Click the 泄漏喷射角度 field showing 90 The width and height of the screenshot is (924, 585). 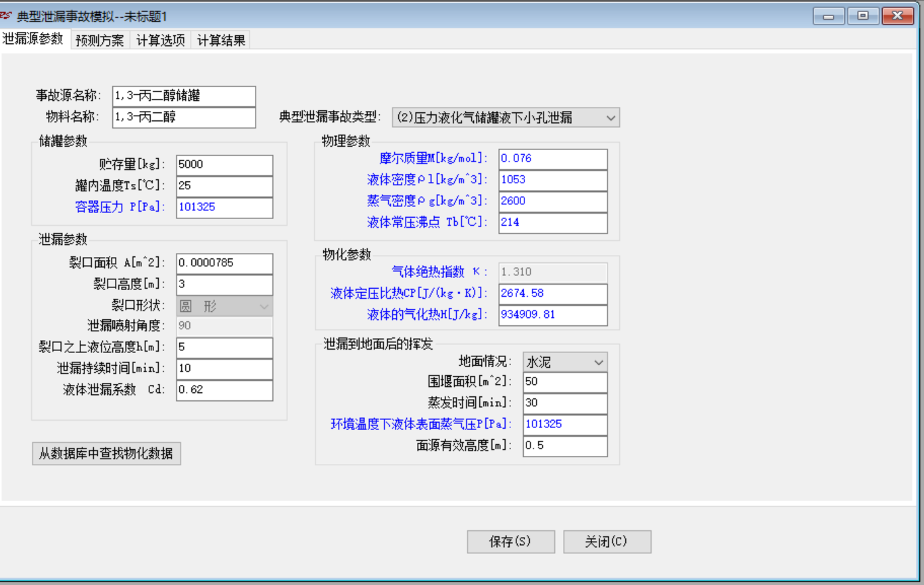click(x=224, y=326)
